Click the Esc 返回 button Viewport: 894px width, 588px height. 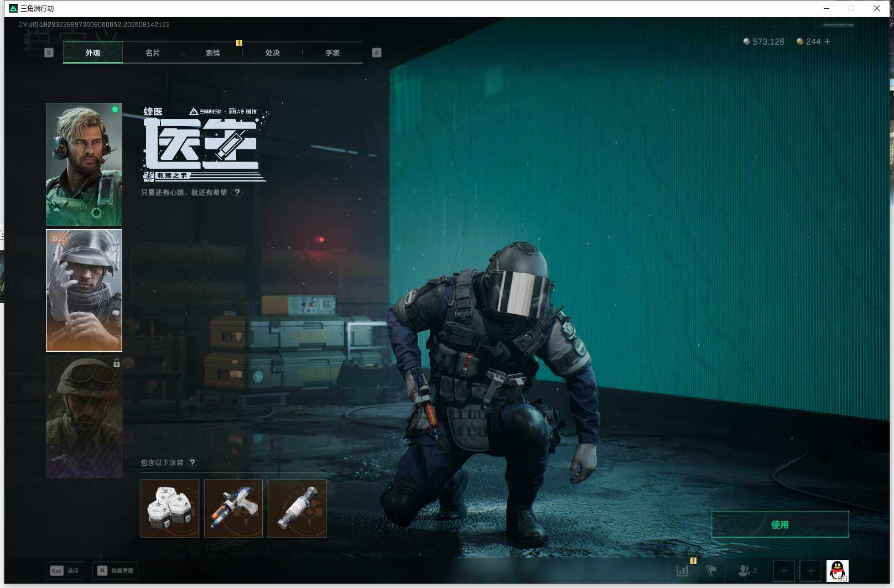click(64, 570)
